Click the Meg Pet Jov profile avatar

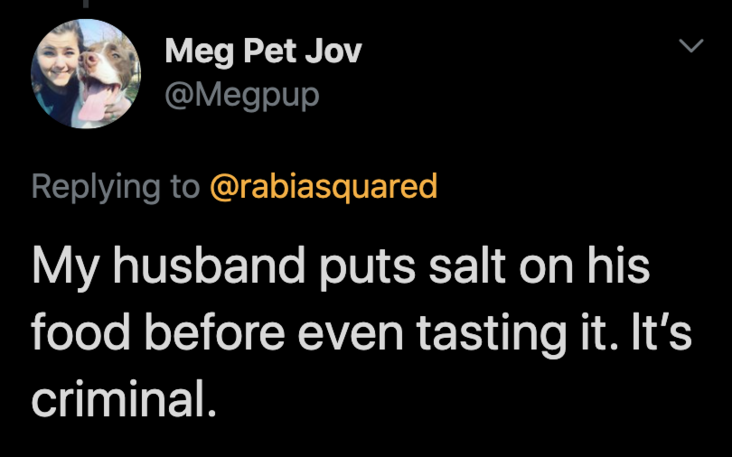coord(85,73)
